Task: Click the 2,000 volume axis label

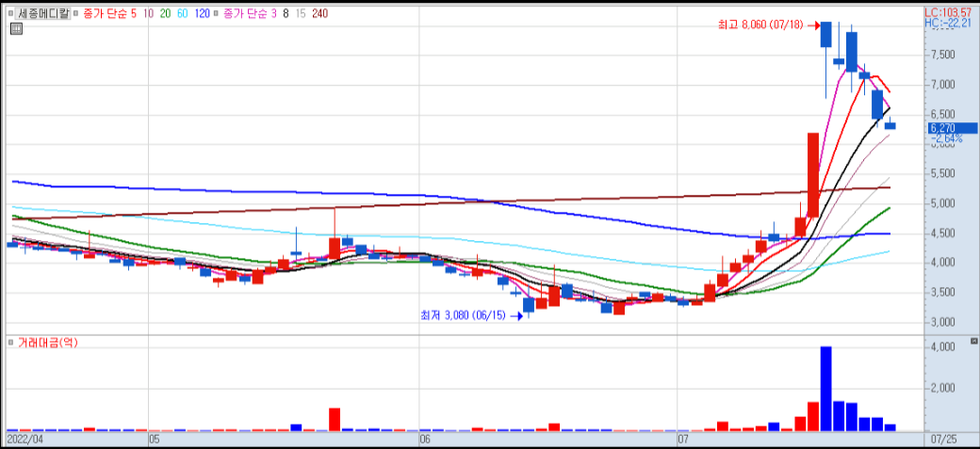Action: (943, 389)
